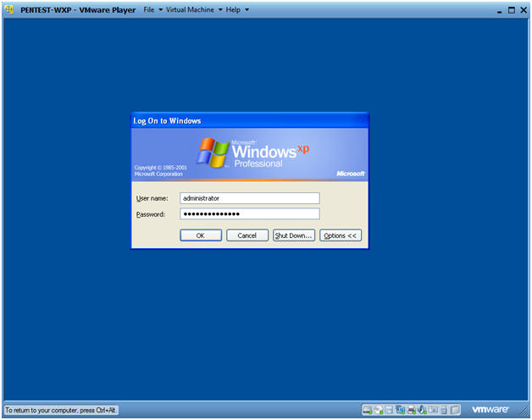Click the network adapter device icon
This screenshot has height=420, width=532.
401,410
